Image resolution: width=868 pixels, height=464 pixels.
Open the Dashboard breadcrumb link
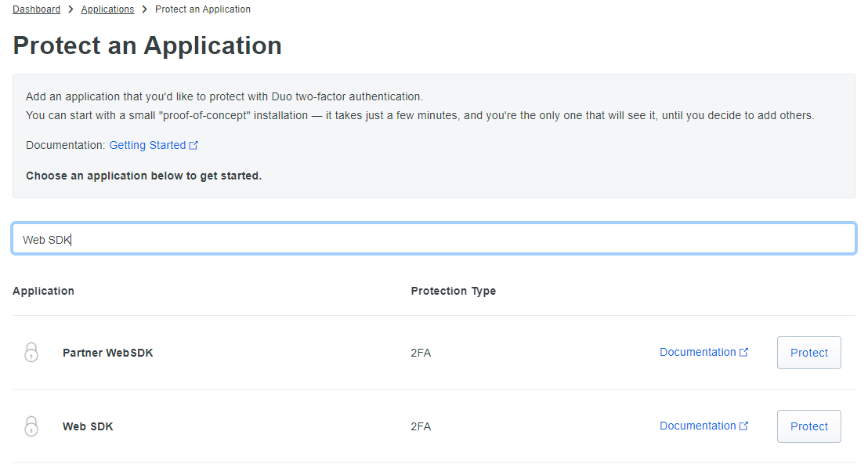(x=36, y=9)
